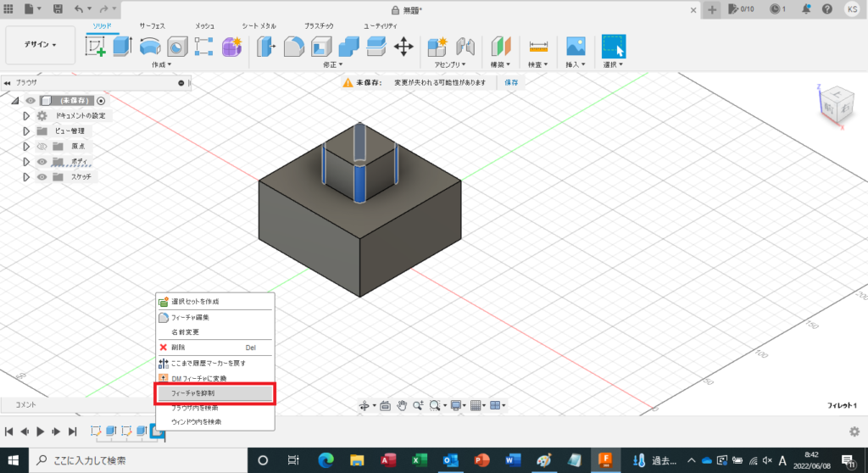Select the Combine tool

(348, 47)
